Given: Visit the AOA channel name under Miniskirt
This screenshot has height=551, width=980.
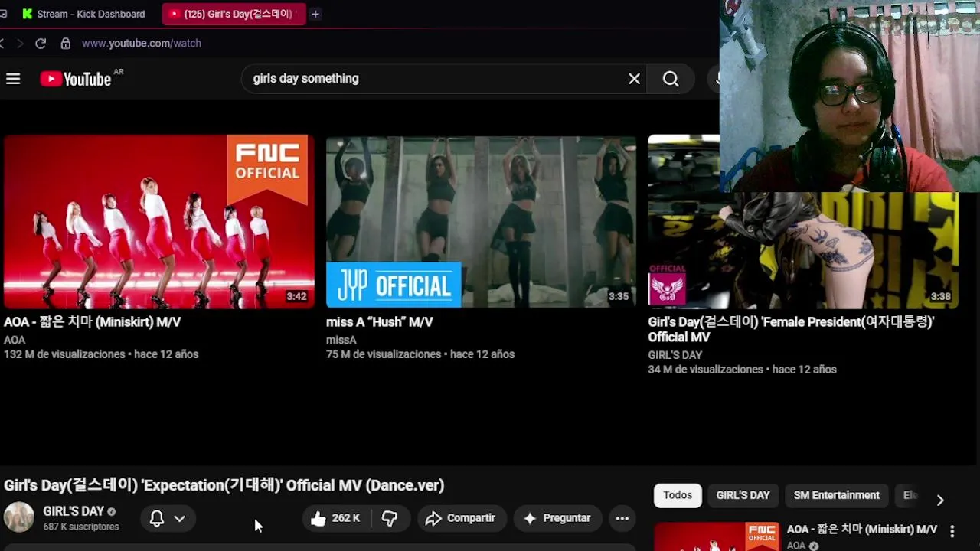Looking at the screenshot, I should pyautogui.click(x=15, y=340).
